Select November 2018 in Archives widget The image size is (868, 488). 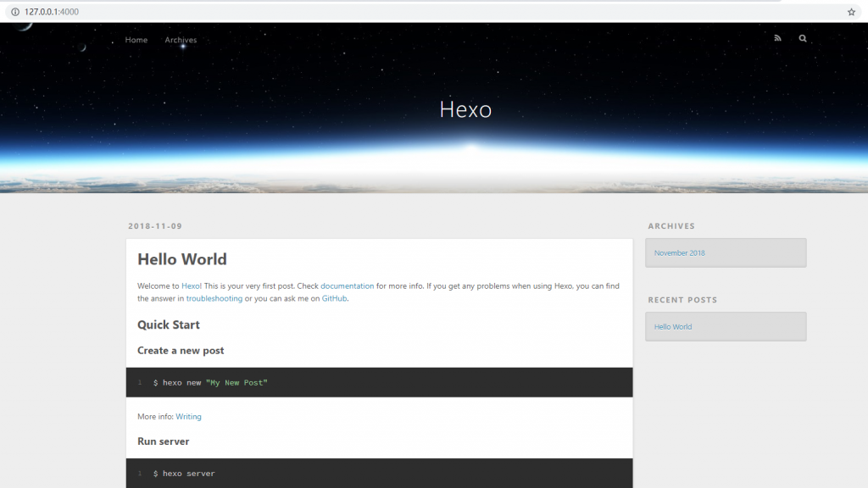[679, 252]
